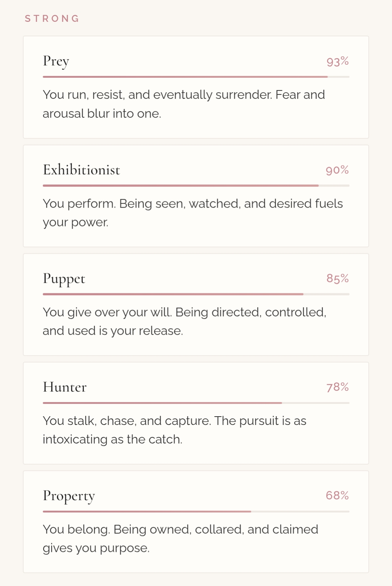Open the Exhibitionist result title
The height and width of the screenshot is (586, 392).
coord(81,170)
